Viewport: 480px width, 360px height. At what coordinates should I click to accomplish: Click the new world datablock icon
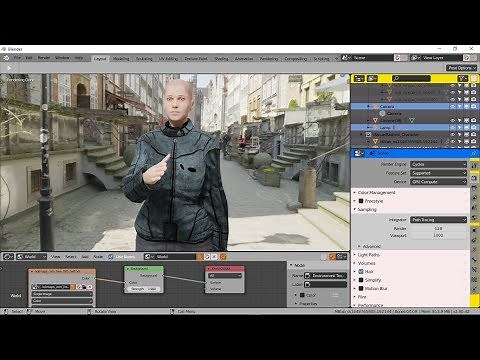tap(207, 257)
